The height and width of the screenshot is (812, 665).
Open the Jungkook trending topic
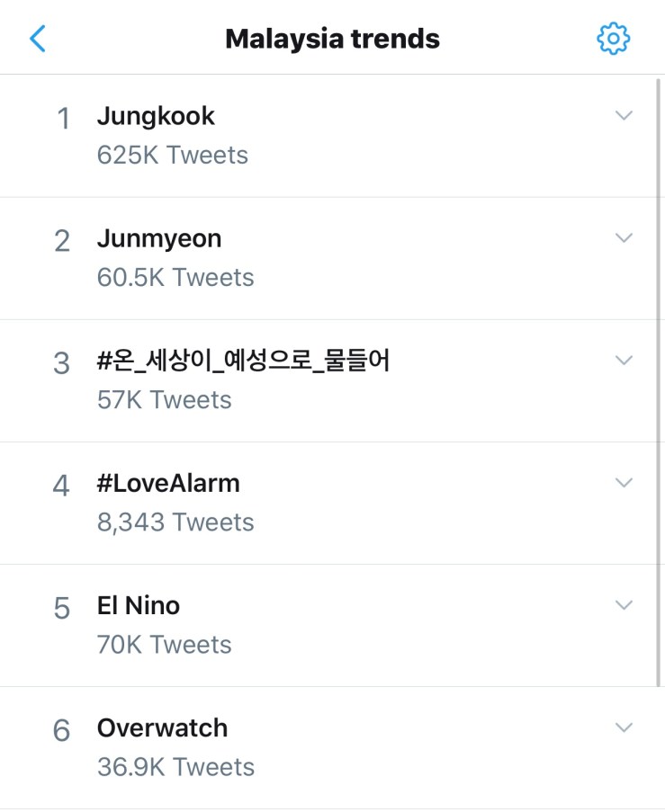(156, 116)
